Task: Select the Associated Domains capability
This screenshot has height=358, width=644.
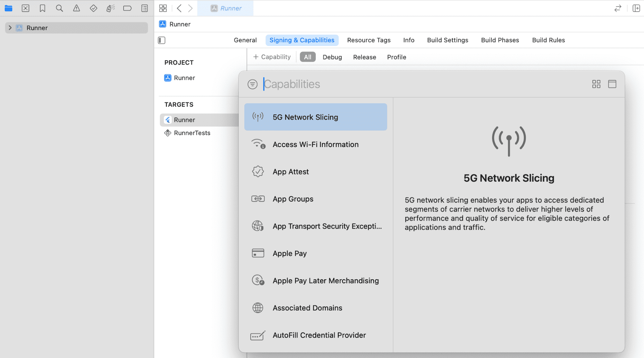Action: click(x=316, y=308)
